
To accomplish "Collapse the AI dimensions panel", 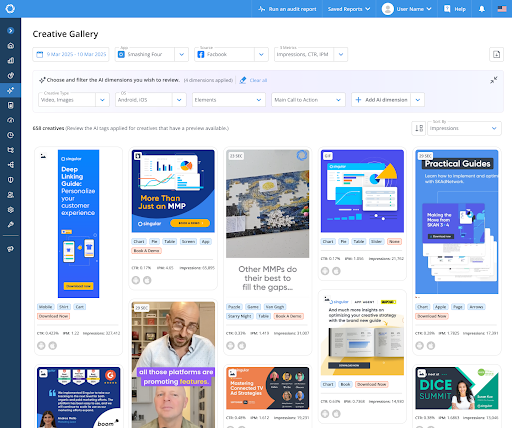I will pyautogui.click(x=494, y=80).
